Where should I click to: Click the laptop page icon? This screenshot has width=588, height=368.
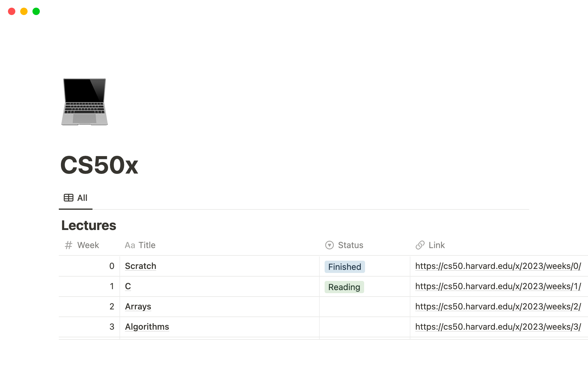point(85,102)
